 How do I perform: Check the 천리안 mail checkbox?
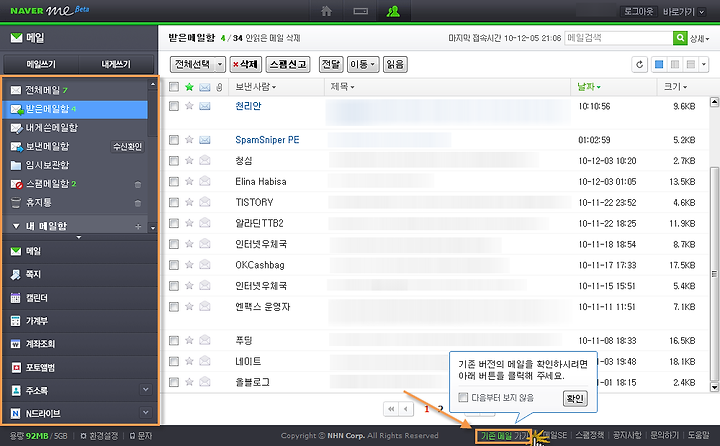tap(174, 106)
